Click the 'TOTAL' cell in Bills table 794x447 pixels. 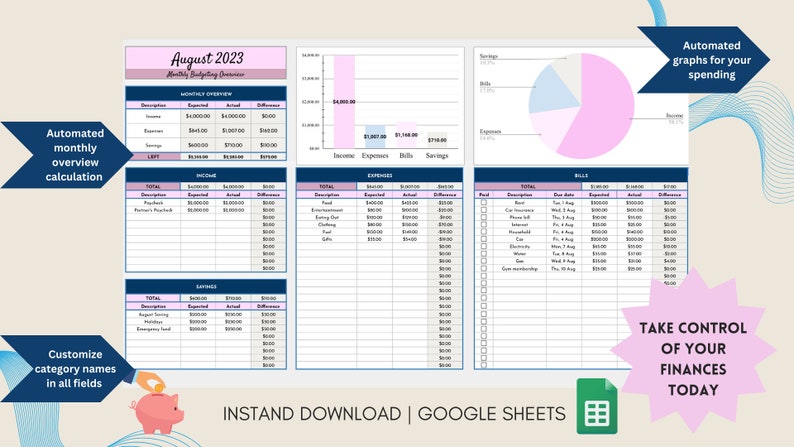(528, 187)
